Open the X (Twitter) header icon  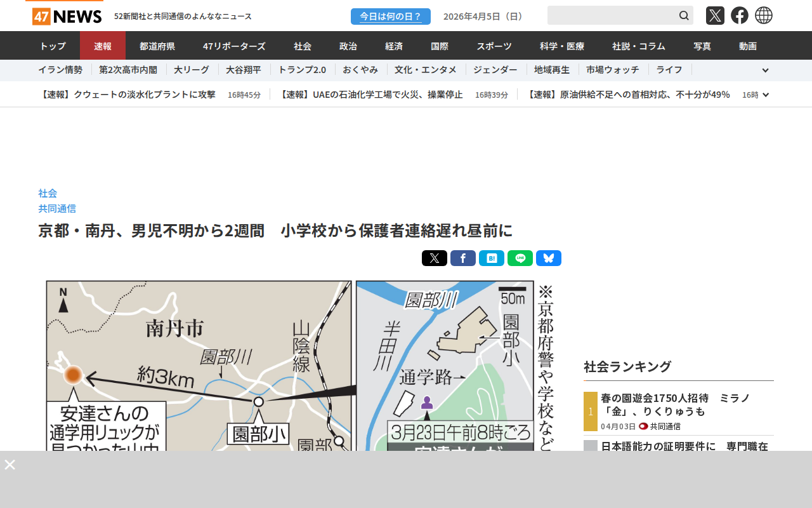715,16
